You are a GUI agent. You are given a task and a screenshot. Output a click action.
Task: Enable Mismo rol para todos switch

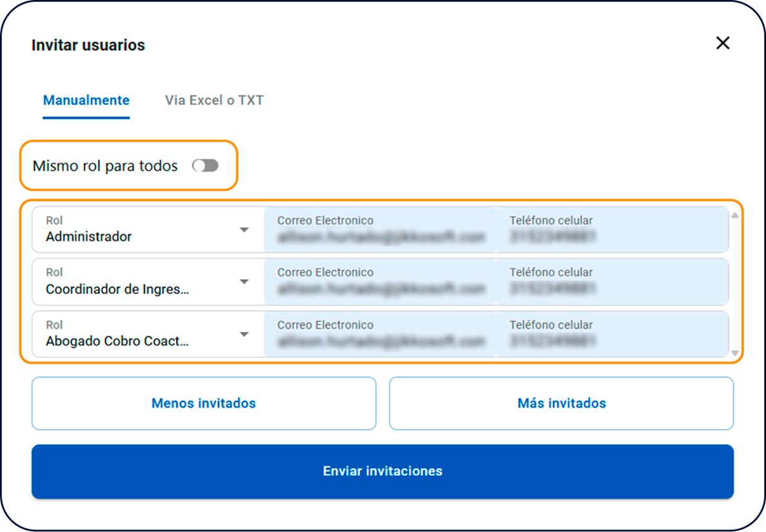206,166
